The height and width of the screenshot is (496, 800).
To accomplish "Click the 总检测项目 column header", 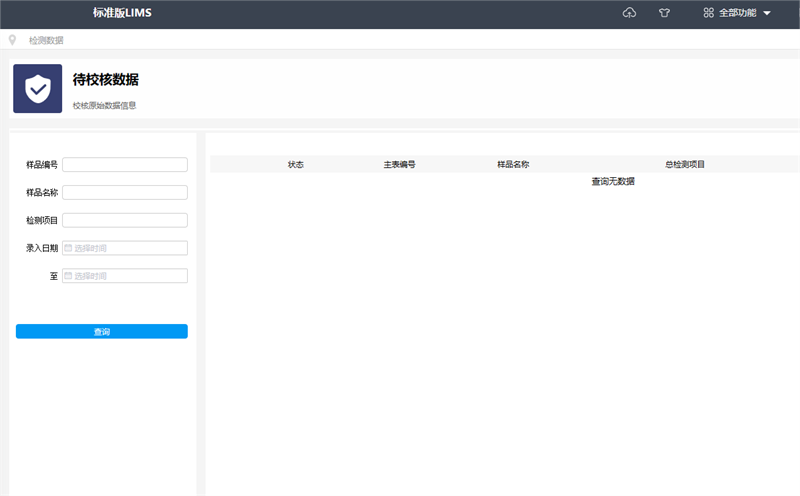I will tap(685, 164).
